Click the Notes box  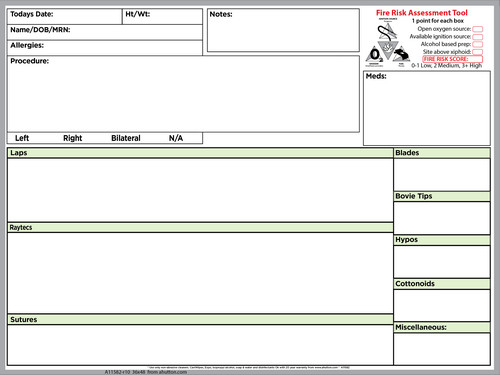(x=283, y=30)
